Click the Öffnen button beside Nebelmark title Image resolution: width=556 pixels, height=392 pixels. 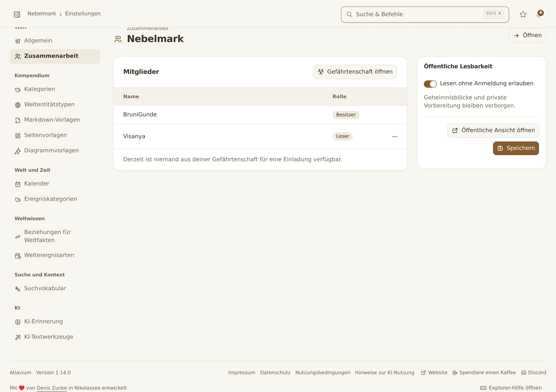tap(527, 36)
